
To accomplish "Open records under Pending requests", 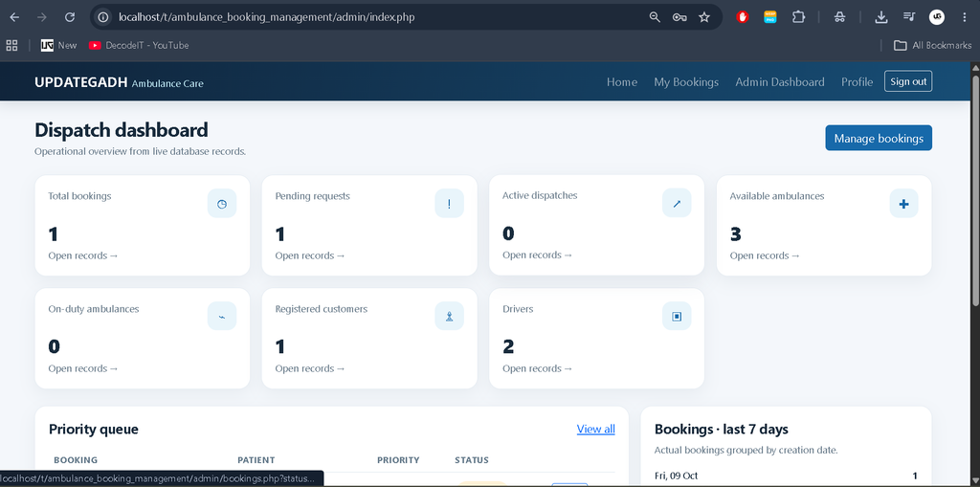I will tap(310, 255).
